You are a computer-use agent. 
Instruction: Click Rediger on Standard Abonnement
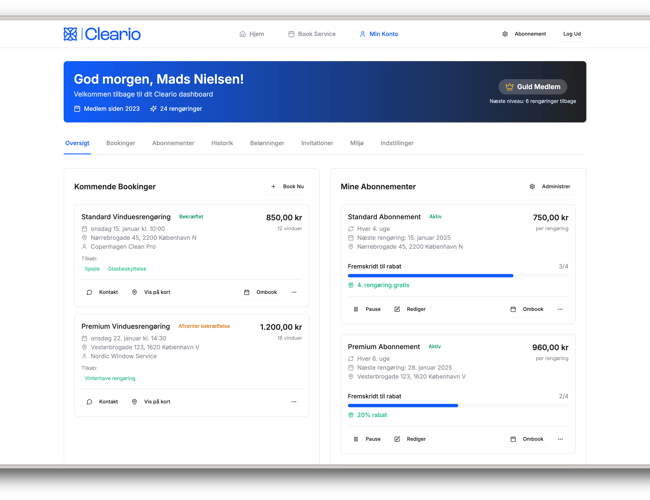(x=410, y=309)
